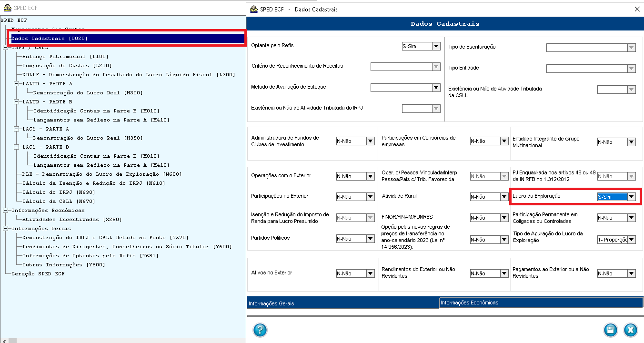Open Ativos no Exterior dropdown
This screenshot has height=343, width=644.
tap(371, 273)
